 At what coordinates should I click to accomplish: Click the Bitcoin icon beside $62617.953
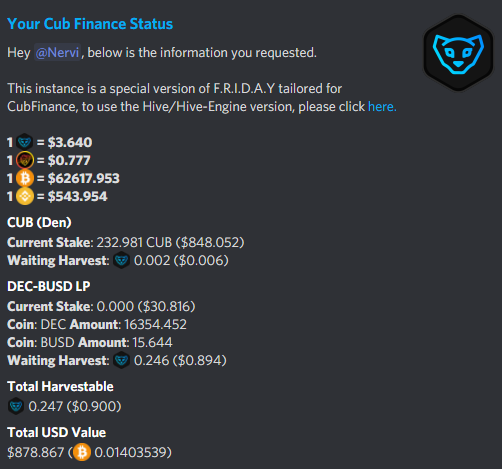click(x=25, y=178)
